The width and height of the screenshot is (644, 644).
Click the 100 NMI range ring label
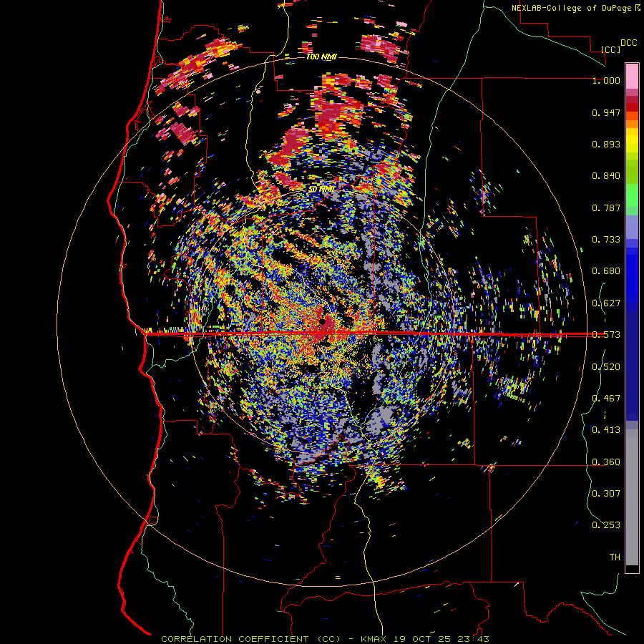click(321, 57)
